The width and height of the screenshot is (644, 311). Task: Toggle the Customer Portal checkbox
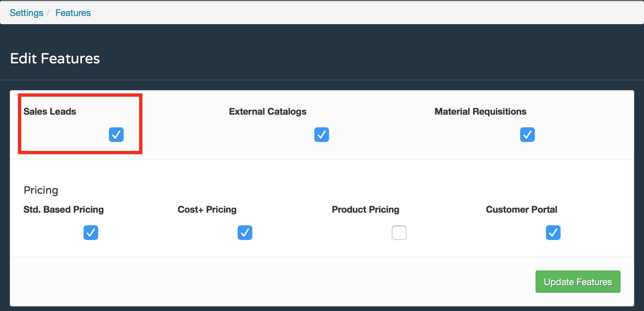[x=553, y=233]
